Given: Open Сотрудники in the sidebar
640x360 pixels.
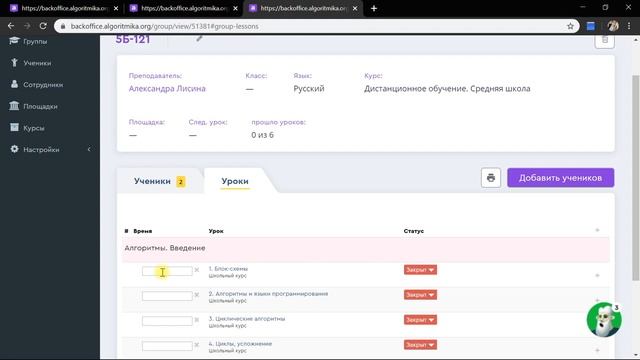Looking at the screenshot, I should coord(43,84).
